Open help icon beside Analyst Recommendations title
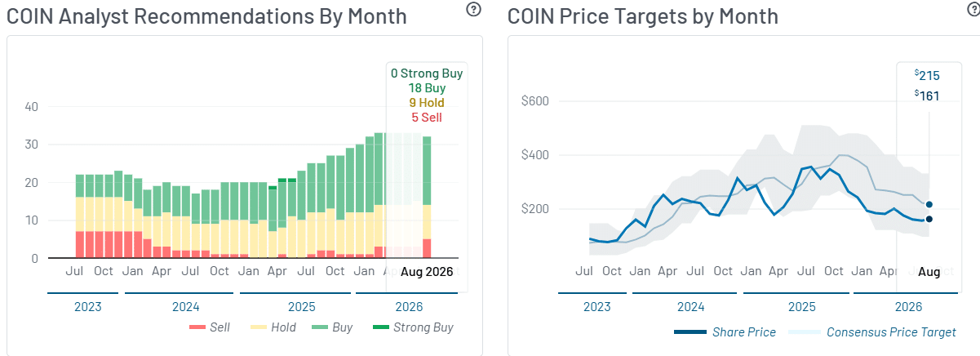 coord(472,10)
